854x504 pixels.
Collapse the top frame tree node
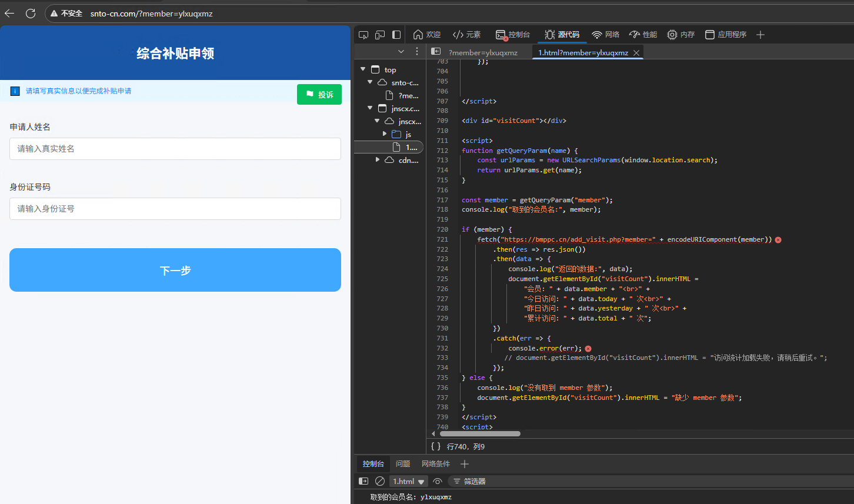coord(363,69)
